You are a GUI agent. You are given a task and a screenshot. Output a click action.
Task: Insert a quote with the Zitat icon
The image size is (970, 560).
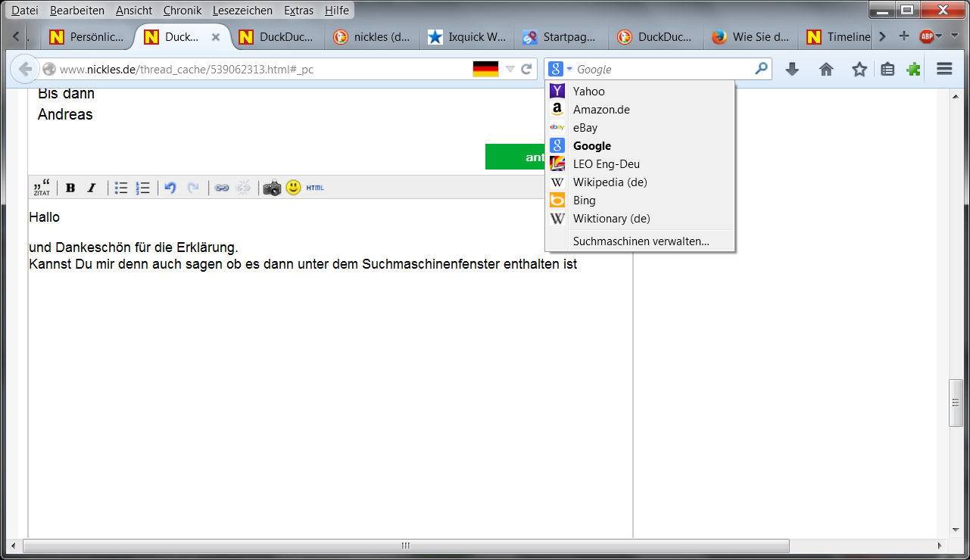[42, 188]
